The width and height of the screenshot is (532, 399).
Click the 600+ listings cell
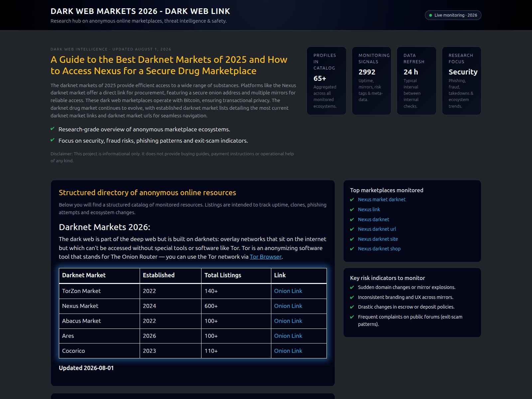point(236,306)
